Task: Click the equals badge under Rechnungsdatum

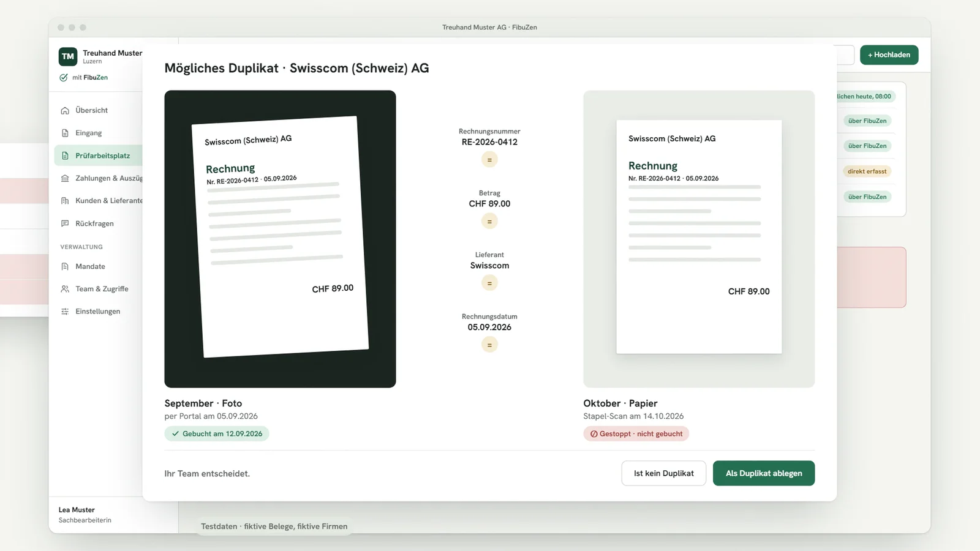Action: [489, 345]
